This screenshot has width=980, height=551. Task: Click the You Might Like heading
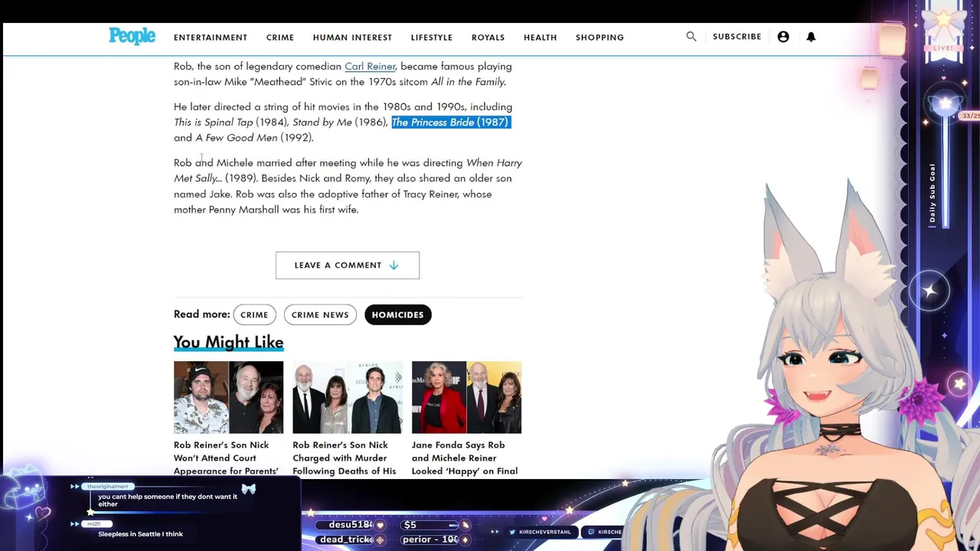coord(228,342)
